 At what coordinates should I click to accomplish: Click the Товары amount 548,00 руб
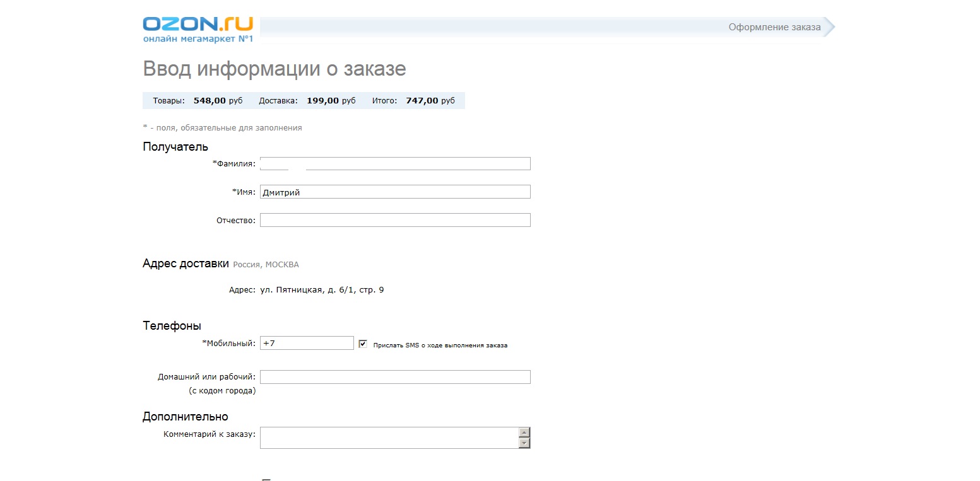218,101
